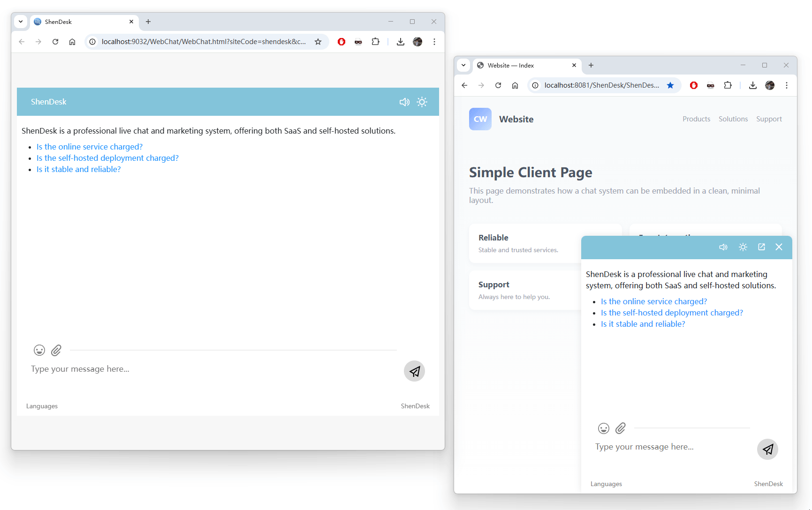Click "Is the online service charged?" in large chat
This screenshot has width=812, height=510.
click(x=90, y=147)
